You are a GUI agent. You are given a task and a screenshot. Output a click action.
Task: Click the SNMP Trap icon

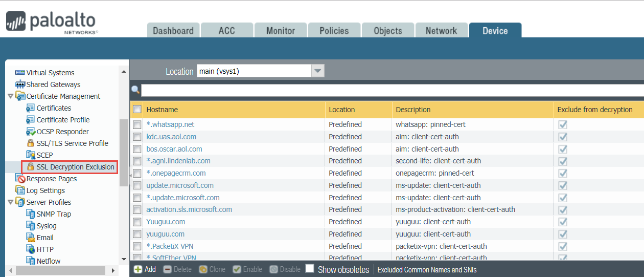click(x=31, y=214)
